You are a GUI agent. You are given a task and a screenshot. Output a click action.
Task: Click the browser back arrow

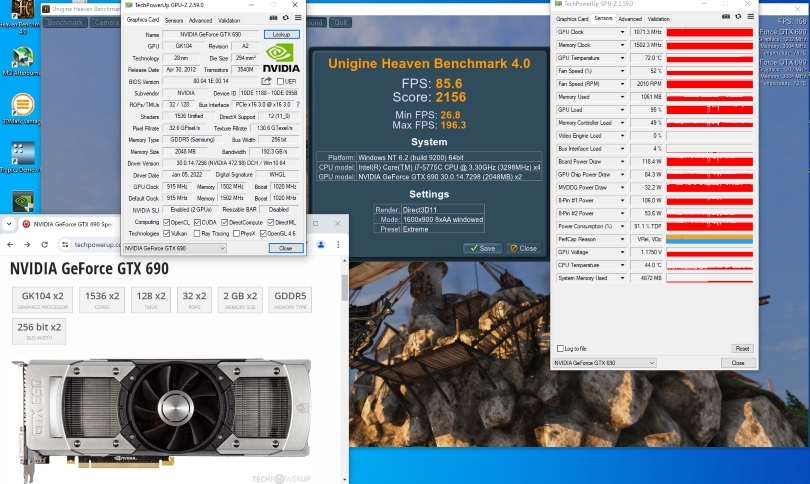click(x=10, y=244)
